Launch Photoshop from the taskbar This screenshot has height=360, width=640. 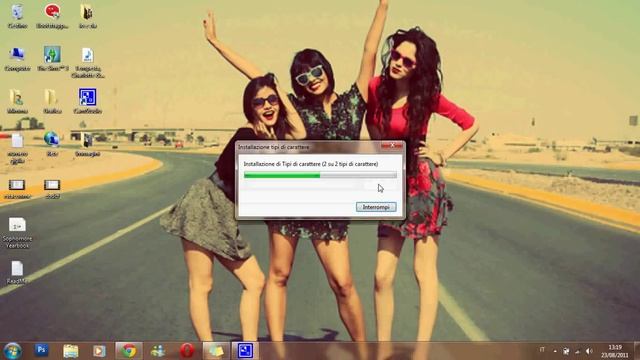41,350
